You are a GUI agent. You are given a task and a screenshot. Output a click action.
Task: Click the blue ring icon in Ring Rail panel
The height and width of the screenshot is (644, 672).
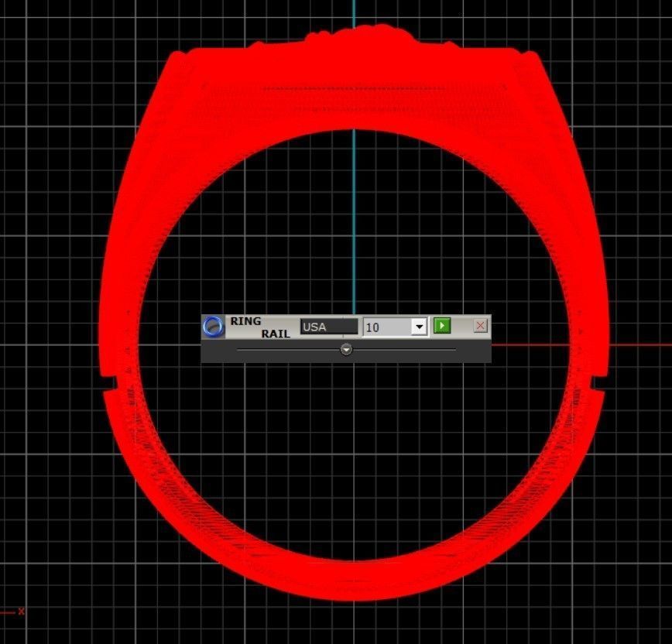click(x=214, y=327)
